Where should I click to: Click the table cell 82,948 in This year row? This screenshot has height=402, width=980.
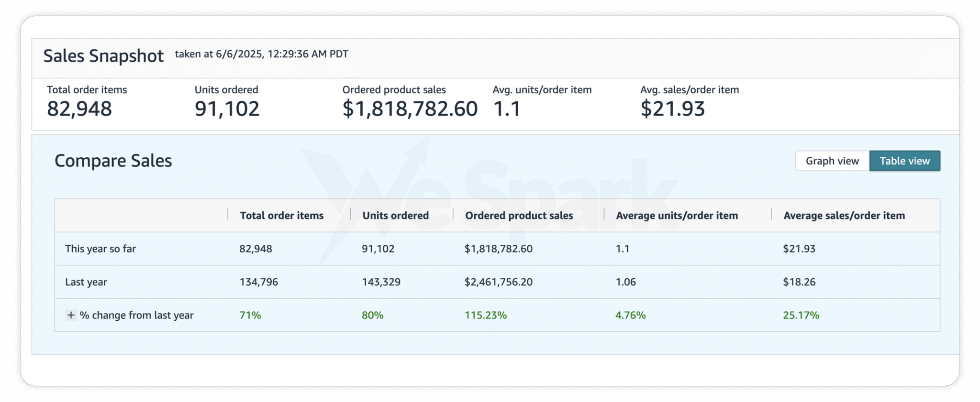click(256, 249)
